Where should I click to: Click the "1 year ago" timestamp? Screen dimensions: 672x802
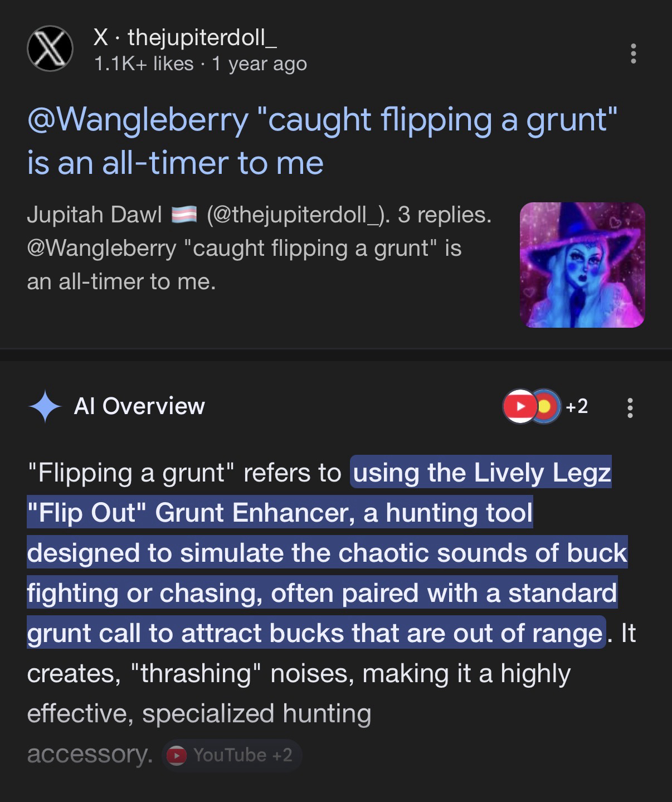point(259,64)
